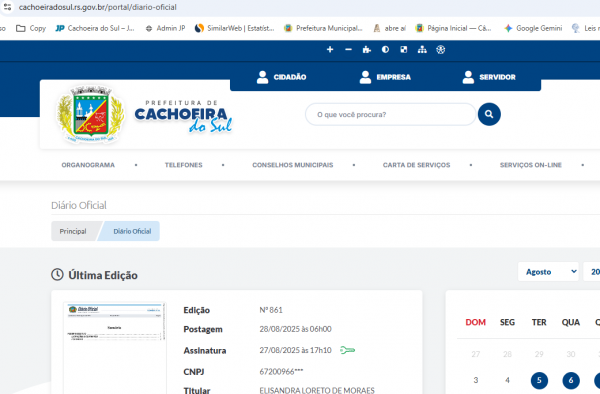Click the browser site info icon
The width and height of the screenshot is (600, 394).
click(x=7, y=7)
